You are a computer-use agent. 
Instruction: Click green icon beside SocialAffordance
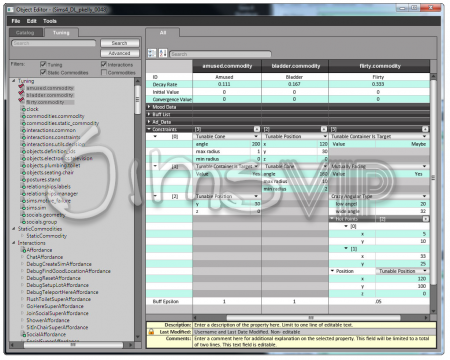(x=24, y=334)
